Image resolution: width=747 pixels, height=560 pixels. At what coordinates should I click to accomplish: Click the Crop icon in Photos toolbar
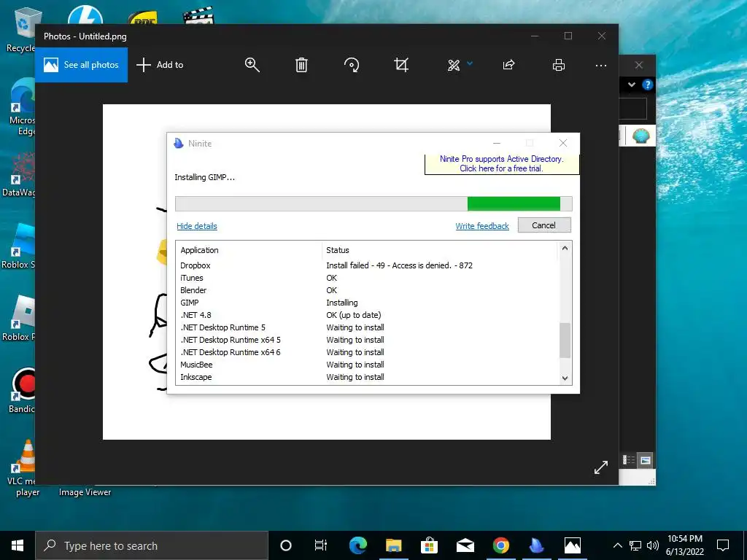401,65
